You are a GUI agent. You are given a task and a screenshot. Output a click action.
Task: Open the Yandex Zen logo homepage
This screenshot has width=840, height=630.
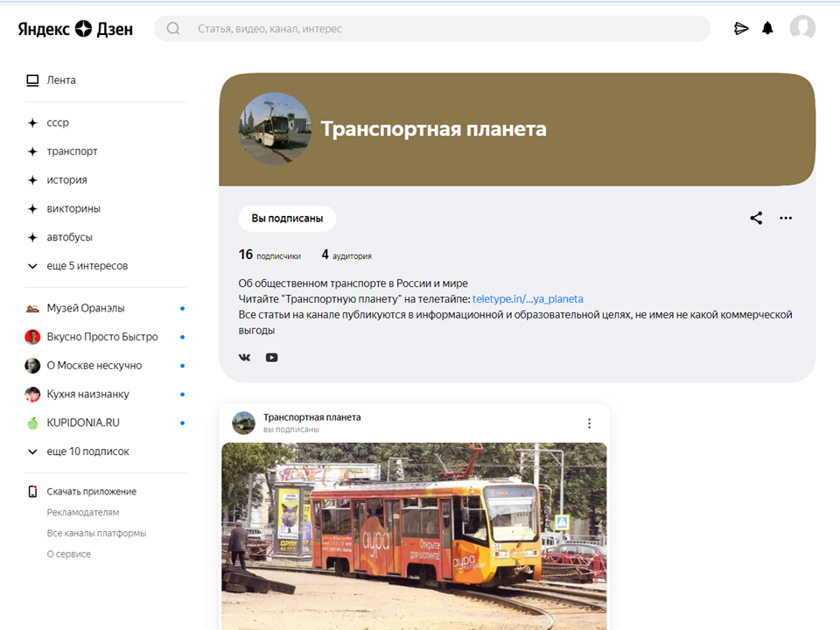[75, 29]
